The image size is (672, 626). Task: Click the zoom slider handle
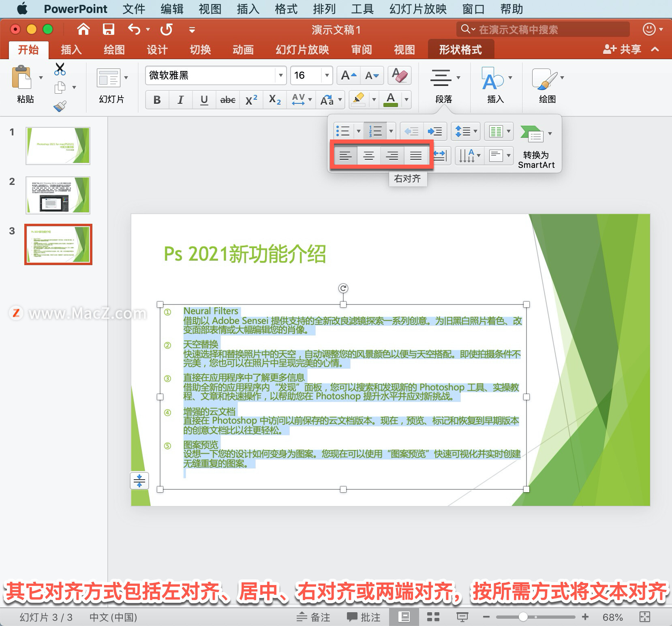pos(523,617)
